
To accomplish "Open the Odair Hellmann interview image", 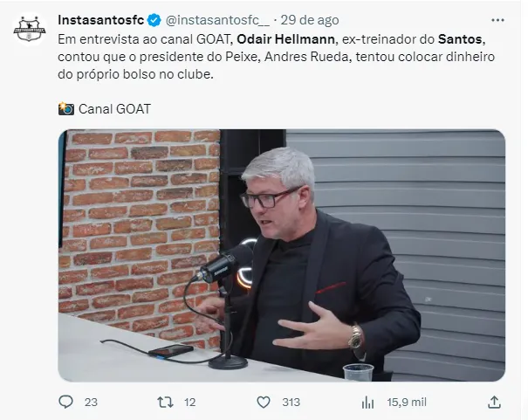I will (x=282, y=255).
